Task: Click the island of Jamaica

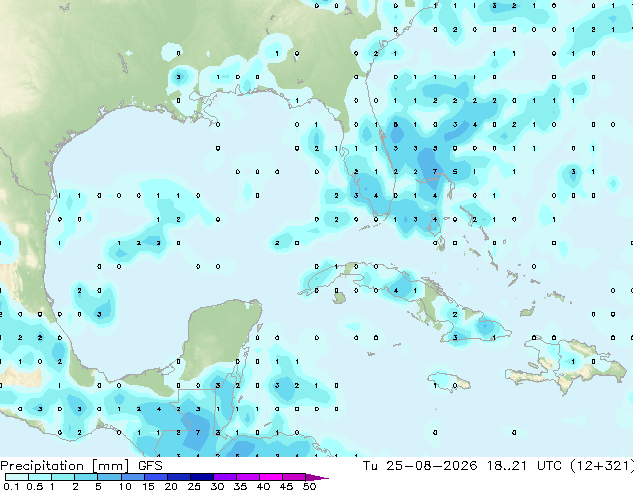Action: click(x=449, y=382)
